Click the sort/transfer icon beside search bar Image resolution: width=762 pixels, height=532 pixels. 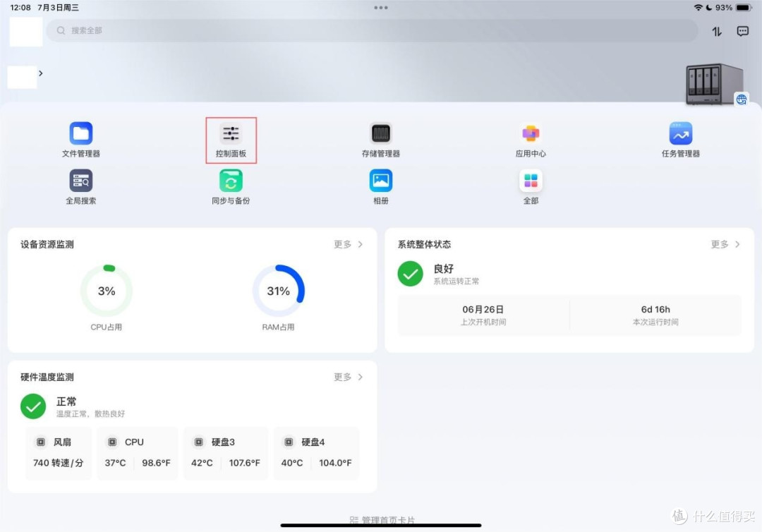point(715,31)
